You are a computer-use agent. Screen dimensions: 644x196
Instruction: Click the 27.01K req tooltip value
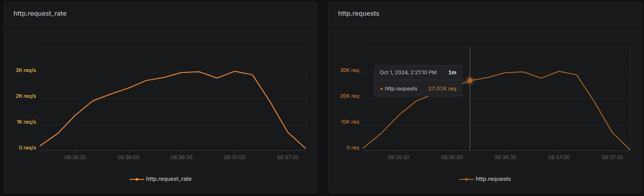tap(442, 89)
